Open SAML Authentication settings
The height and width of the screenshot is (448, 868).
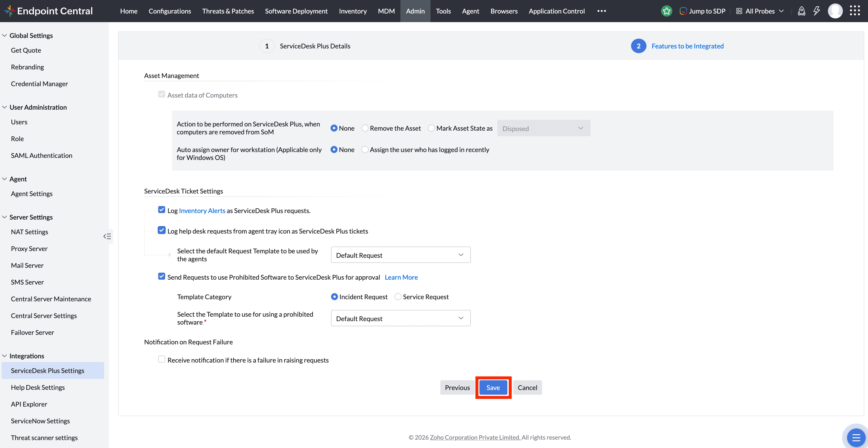pyautogui.click(x=41, y=155)
